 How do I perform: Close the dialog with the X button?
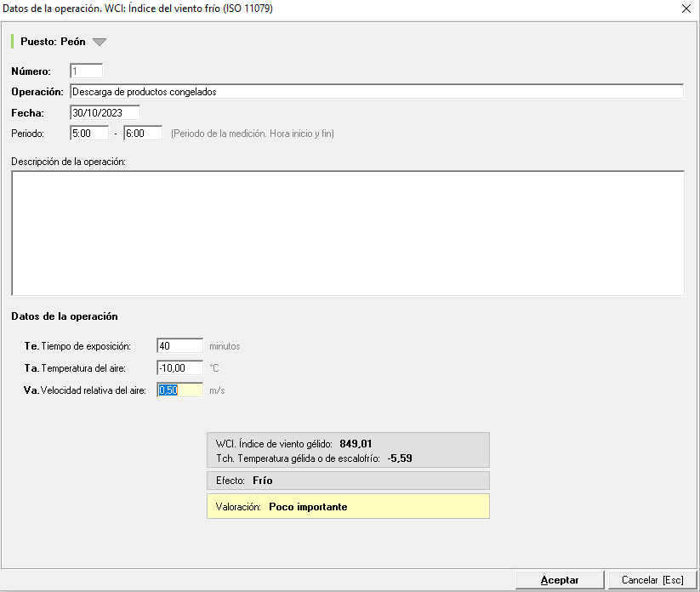(686, 9)
